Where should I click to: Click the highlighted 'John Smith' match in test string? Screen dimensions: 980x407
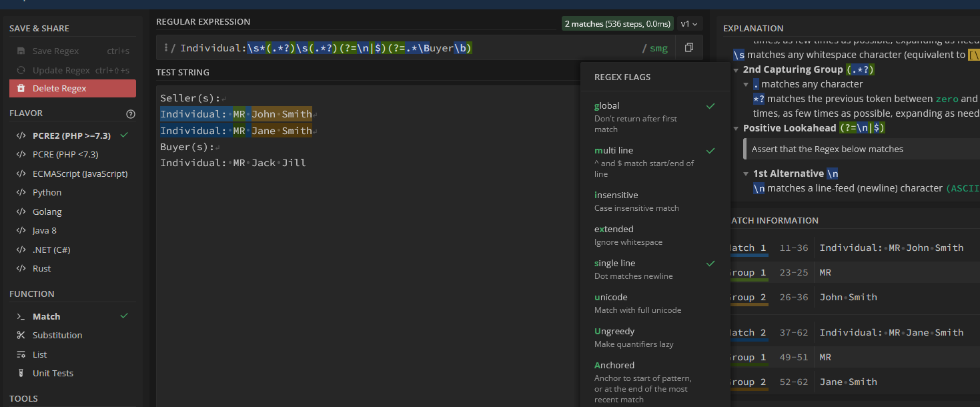pyautogui.click(x=282, y=114)
